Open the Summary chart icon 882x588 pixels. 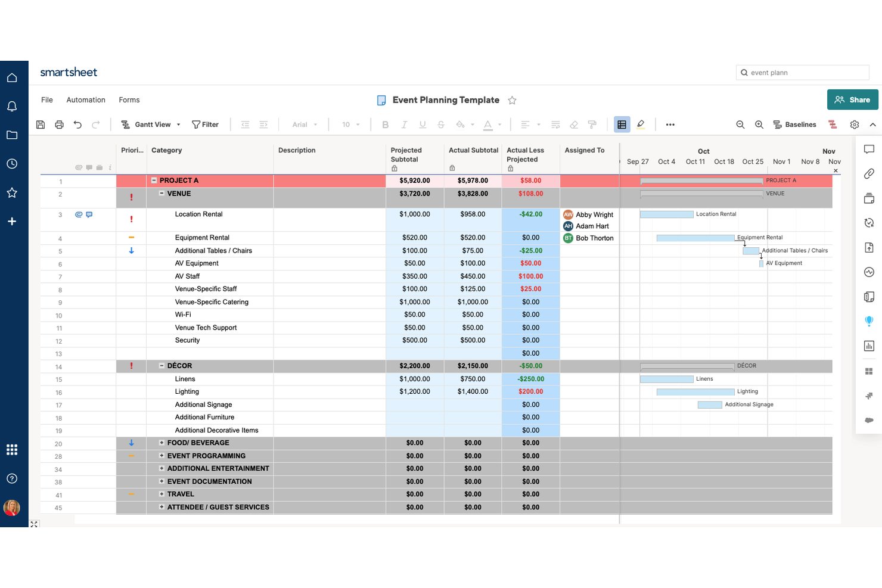tap(869, 346)
